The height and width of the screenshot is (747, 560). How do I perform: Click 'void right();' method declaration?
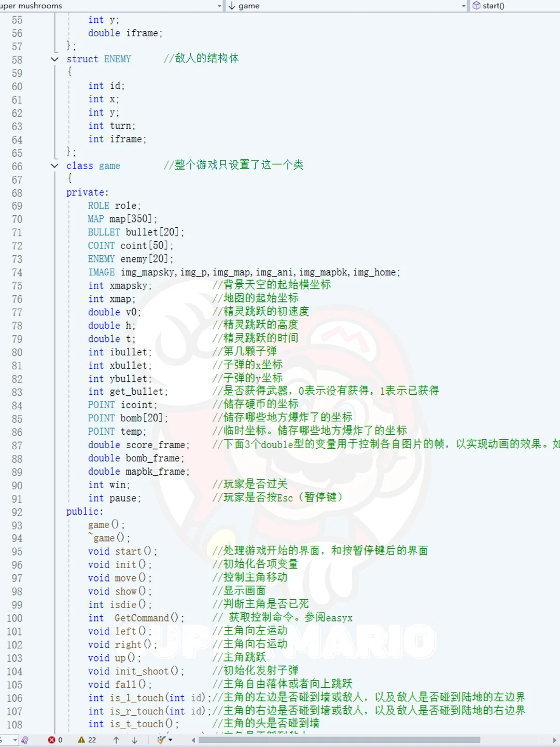point(122,645)
